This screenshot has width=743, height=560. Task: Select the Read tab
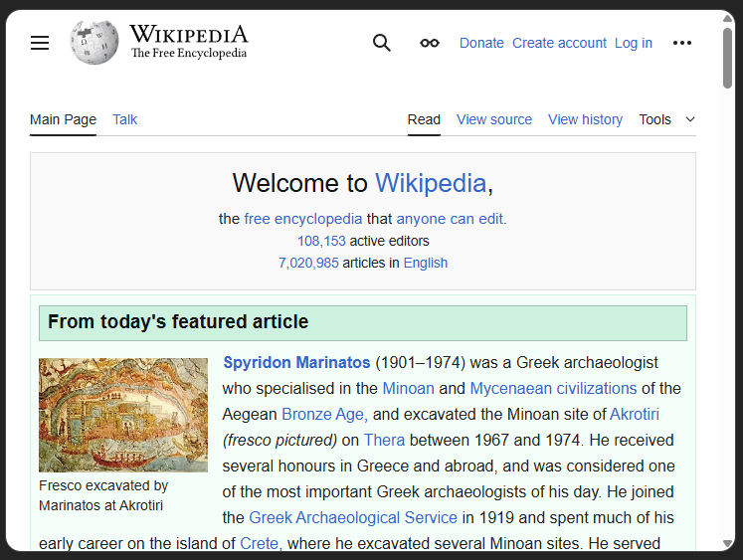click(424, 119)
